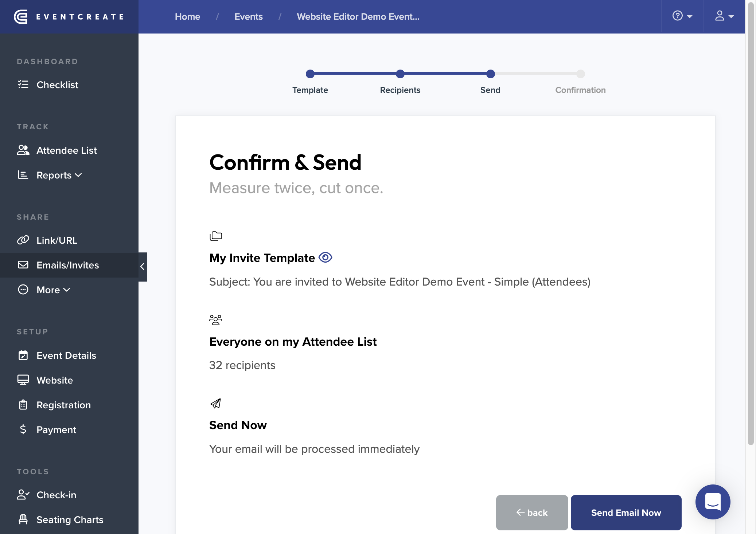Click the EventCreate logo icon
Viewport: 756px width, 534px height.
point(21,17)
